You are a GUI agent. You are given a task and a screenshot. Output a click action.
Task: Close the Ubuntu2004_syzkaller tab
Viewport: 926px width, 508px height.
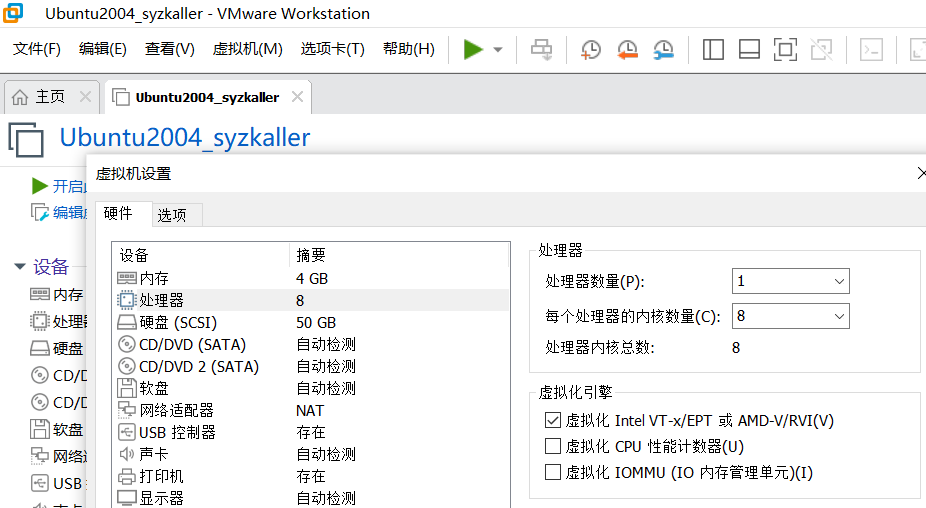(x=297, y=97)
